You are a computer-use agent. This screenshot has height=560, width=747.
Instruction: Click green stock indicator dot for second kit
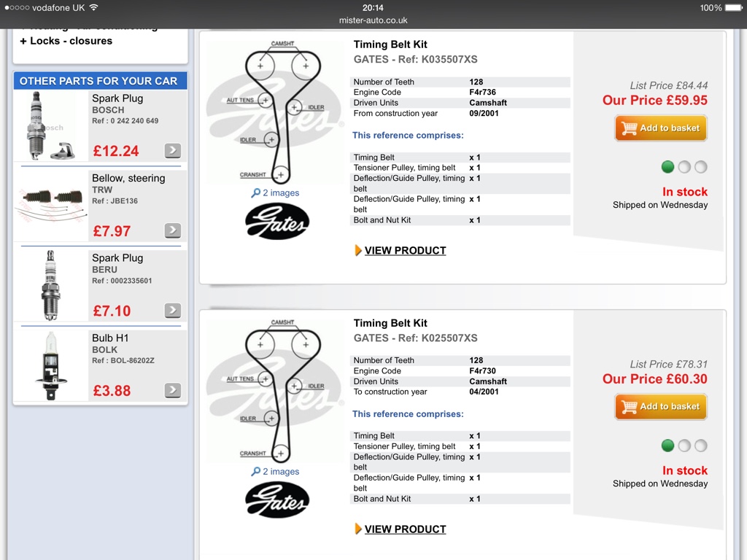tap(668, 446)
